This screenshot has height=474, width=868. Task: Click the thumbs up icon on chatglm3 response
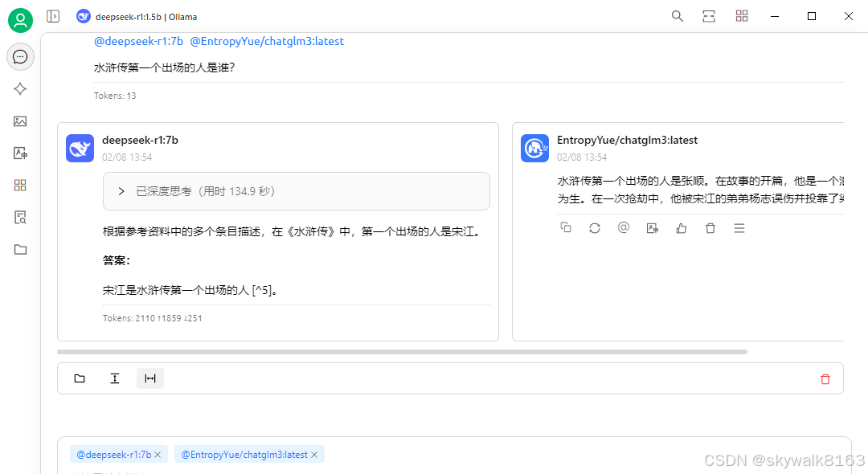682,228
